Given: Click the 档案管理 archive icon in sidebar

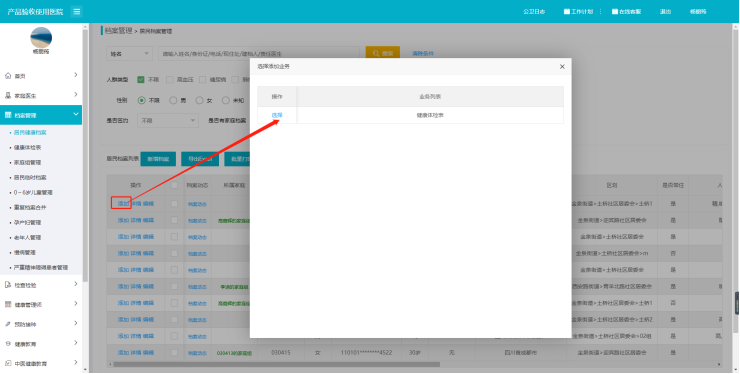Looking at the screenshot, I should pyautogui.click(x=8, y=115).
